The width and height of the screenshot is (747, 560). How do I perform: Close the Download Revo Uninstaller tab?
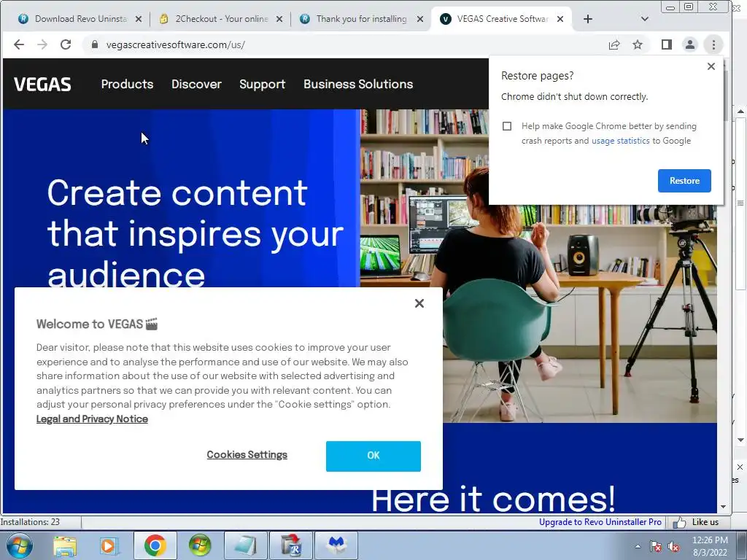[x=138, y=19]
